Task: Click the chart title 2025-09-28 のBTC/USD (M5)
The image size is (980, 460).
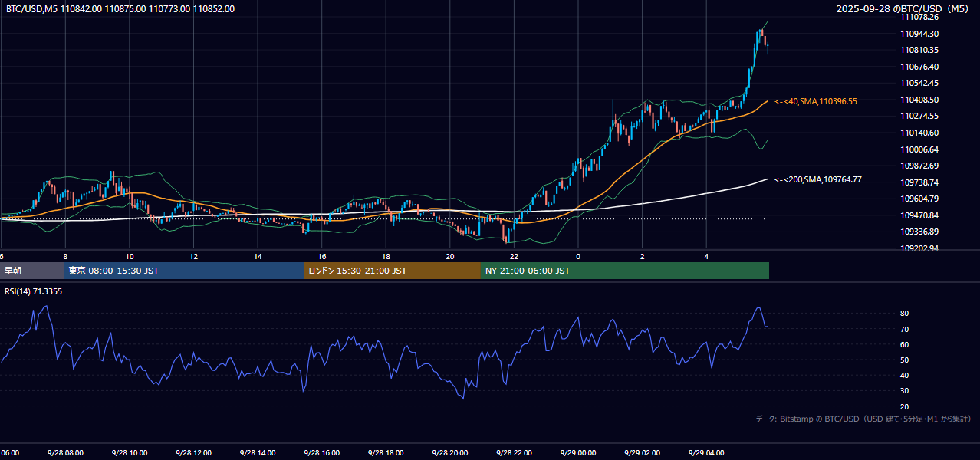Action: click(904, 9)
